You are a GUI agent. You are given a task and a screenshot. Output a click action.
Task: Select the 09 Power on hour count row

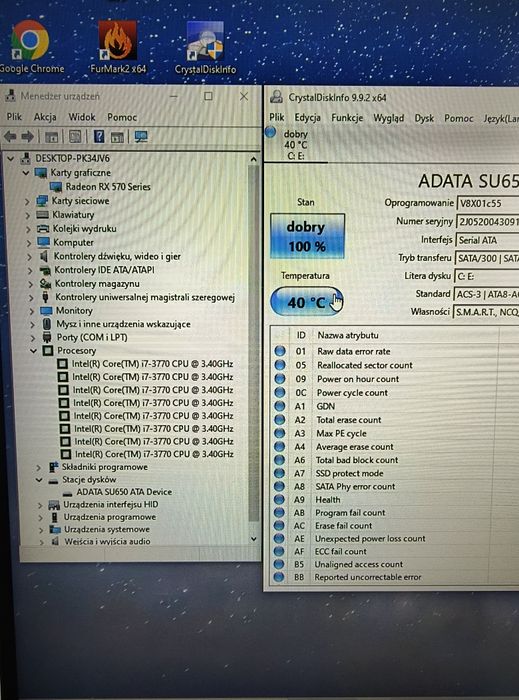pyautogui.click(x=395, y=379)
